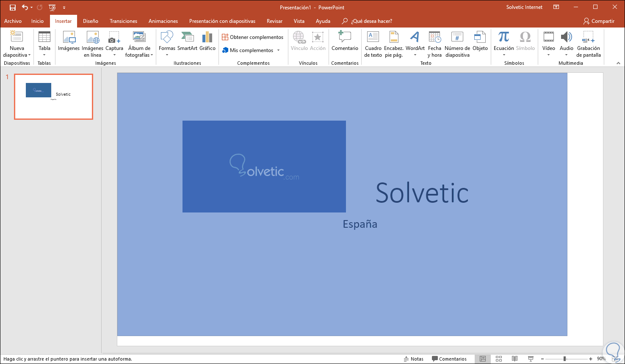Switch to Reading view
Screen dimensions: 625x364
pos(514,359)
